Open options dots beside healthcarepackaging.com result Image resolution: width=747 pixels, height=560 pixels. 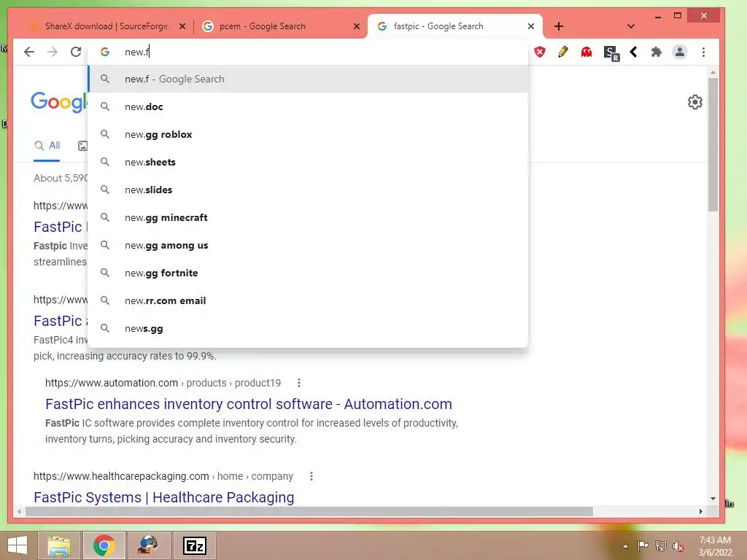pyautogui.click(x=311, y=476)
